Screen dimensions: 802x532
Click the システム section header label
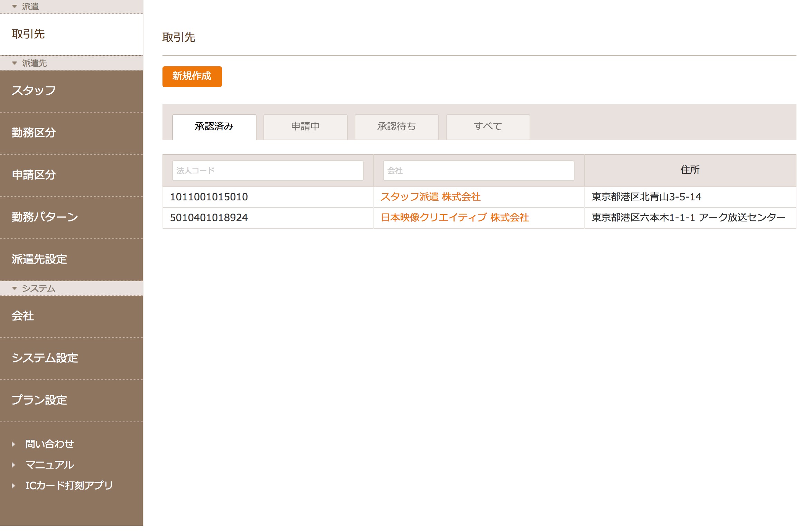click(x=39, y=288)
